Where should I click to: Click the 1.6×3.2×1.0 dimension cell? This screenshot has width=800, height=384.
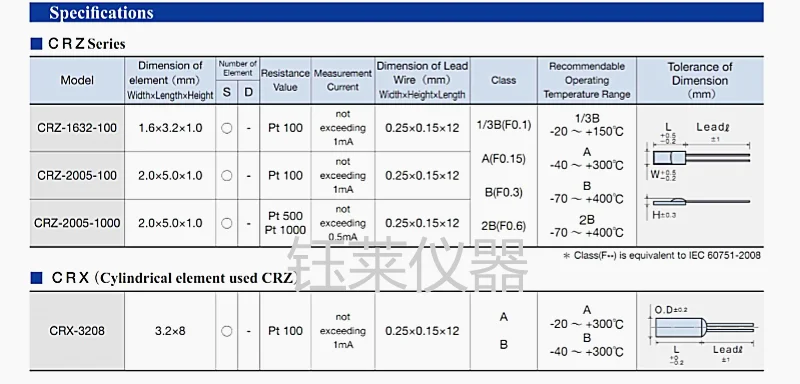pyautogui.click(x=170, y=128)
